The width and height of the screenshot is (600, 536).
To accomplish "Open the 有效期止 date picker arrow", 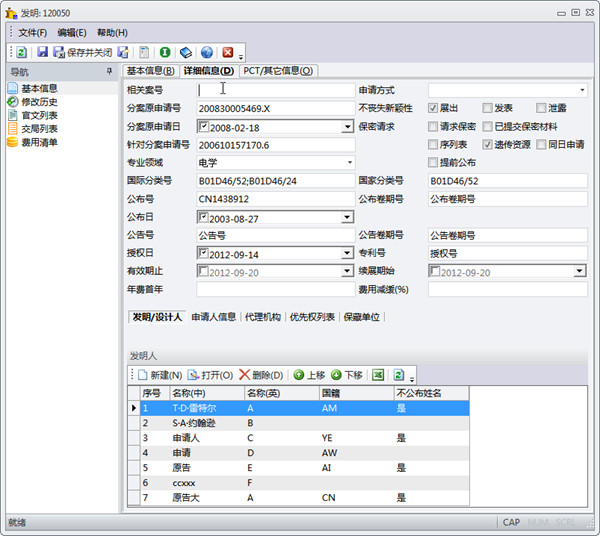I will [x=347, y=271].
